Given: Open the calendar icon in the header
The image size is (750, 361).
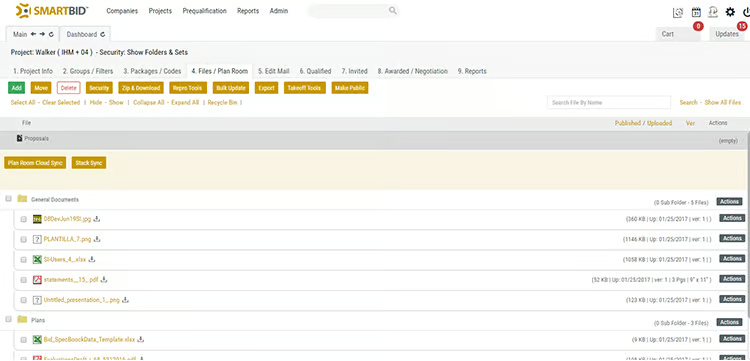Looking at the screenshot, I should click(696, 12).
